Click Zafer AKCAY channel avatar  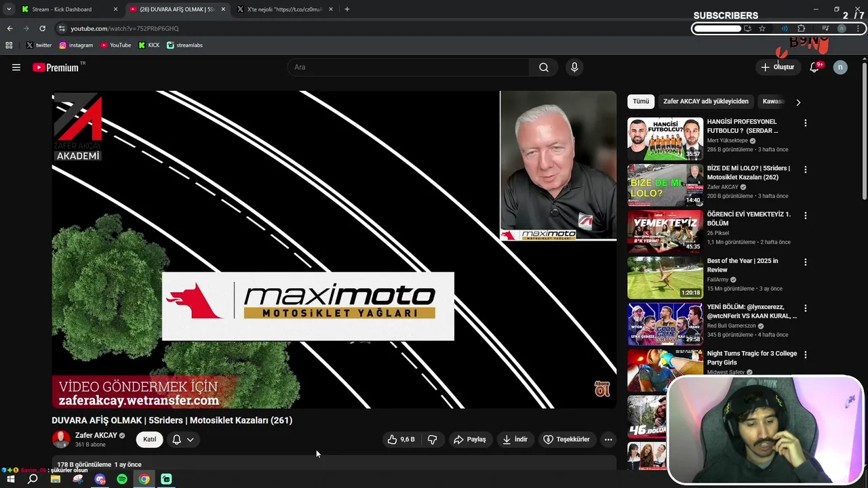(61, 439)
